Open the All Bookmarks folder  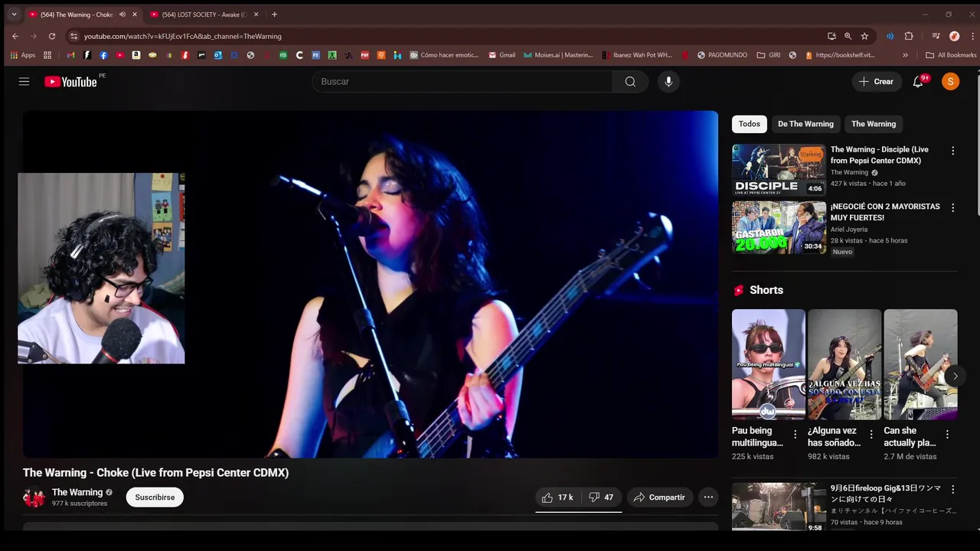pos(950,55)
